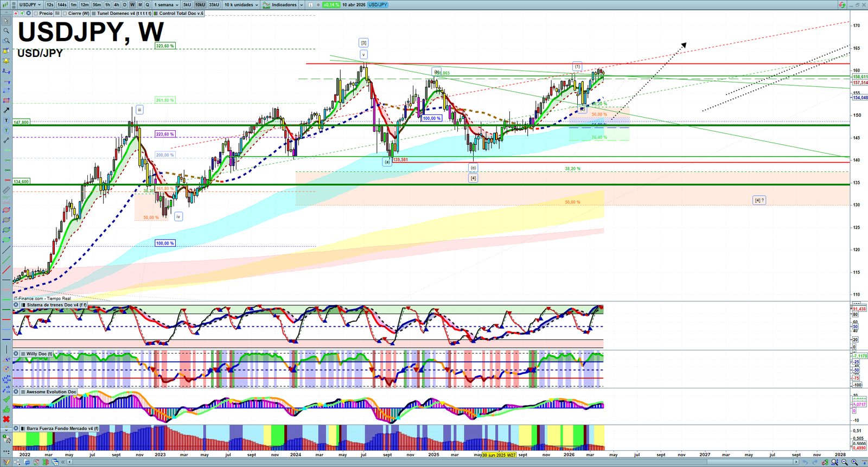Select the 35kU units button
The height and width of the screenshot is (467, 868).
tap(214, 4)
